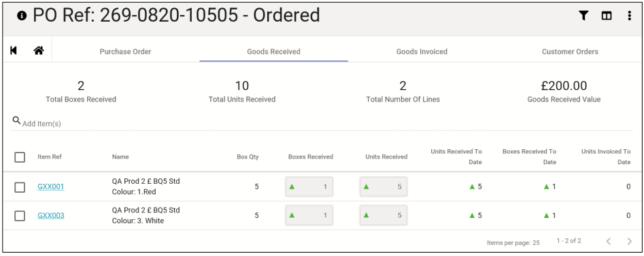Open the GXX003 item link
Image resolution: width=644 pixels, height=256 pixels.
pyautogui.click(x=51, y=215)
